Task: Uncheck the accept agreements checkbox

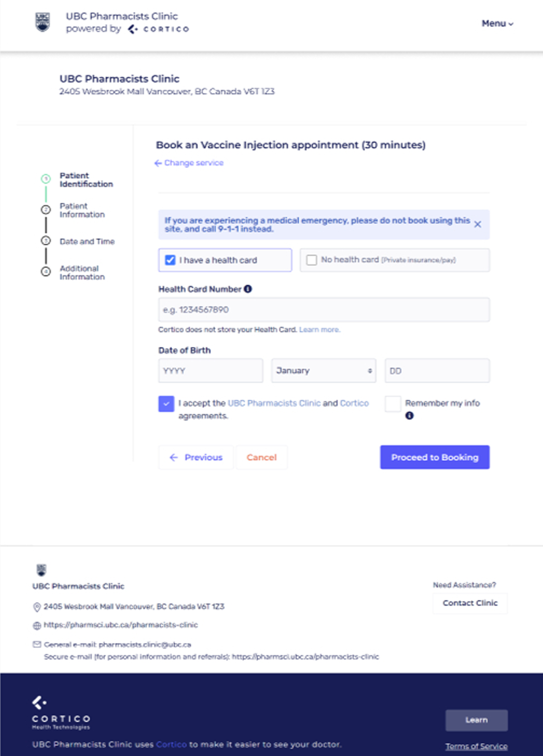Action: pyautogui.click(x=166, y=404)
